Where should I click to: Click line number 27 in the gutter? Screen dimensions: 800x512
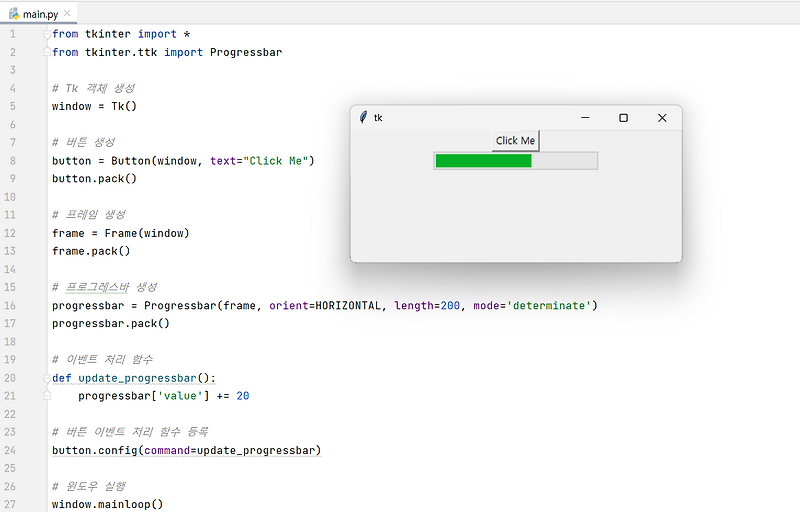coord(10,504)
